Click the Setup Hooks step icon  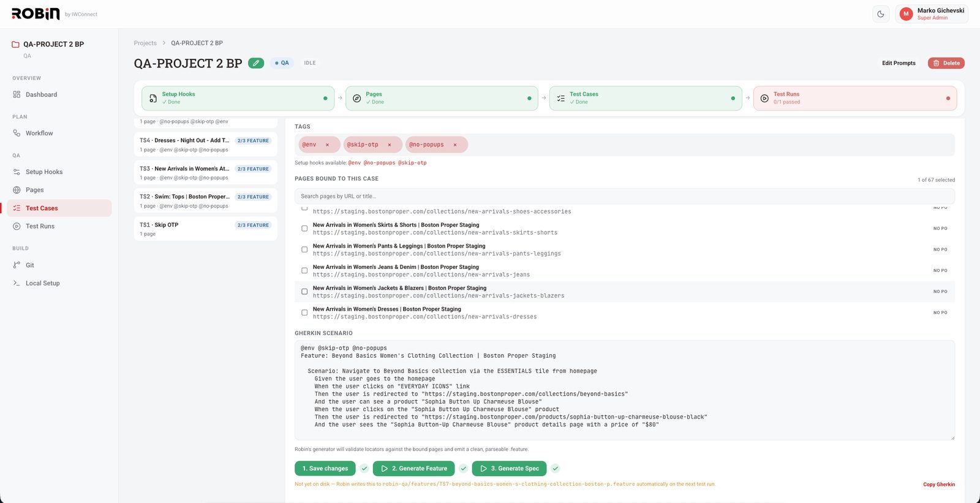153,98
